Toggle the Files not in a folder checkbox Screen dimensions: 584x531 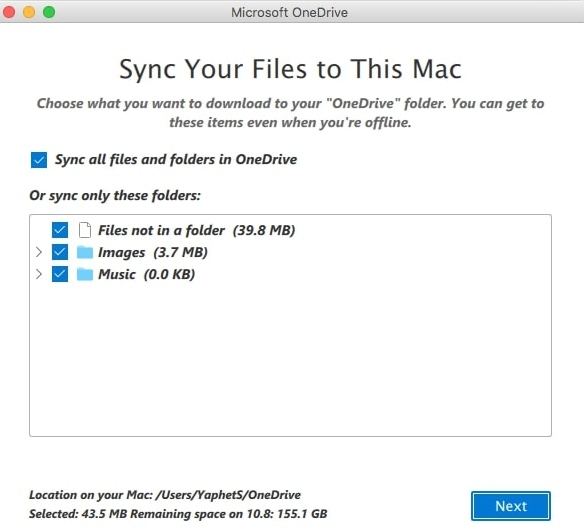[x=60, y=230]
